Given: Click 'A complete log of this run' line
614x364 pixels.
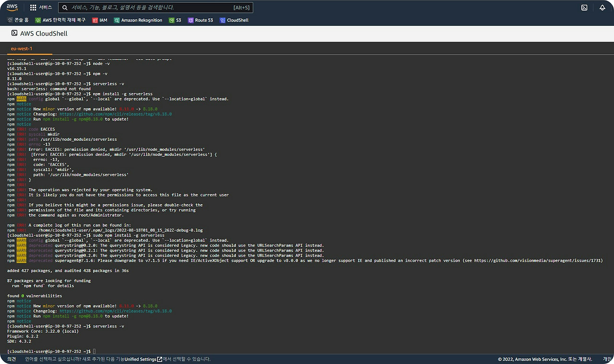Looking at the screenshot, I should pyautogui.click(x=80, y=225).
